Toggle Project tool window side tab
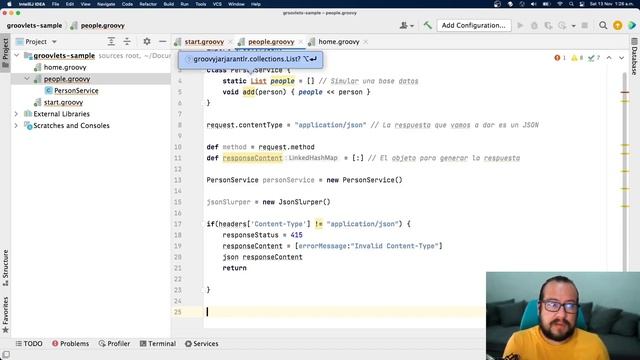Image resolution: width=640 pixels, height=360 pixels. (x=5, y=53)
